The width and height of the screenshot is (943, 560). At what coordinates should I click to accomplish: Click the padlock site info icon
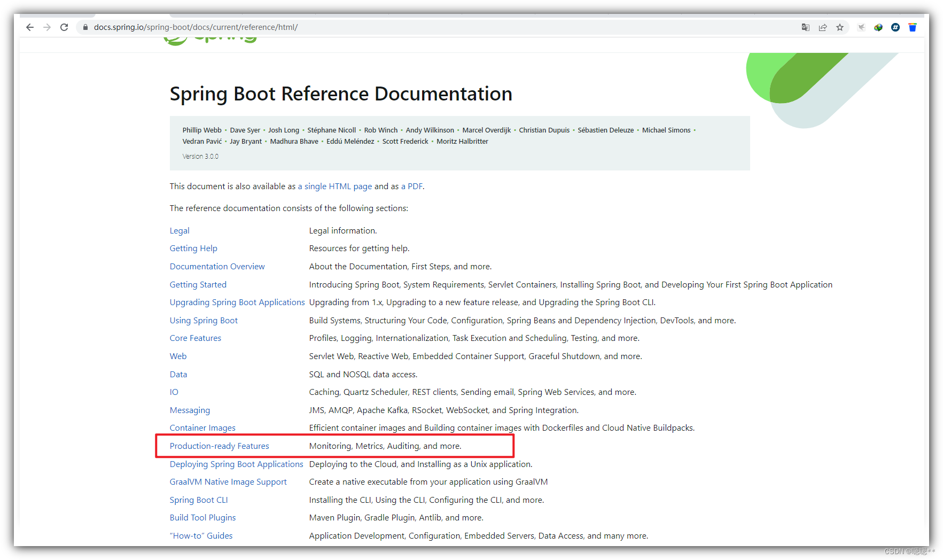(85, 27)
